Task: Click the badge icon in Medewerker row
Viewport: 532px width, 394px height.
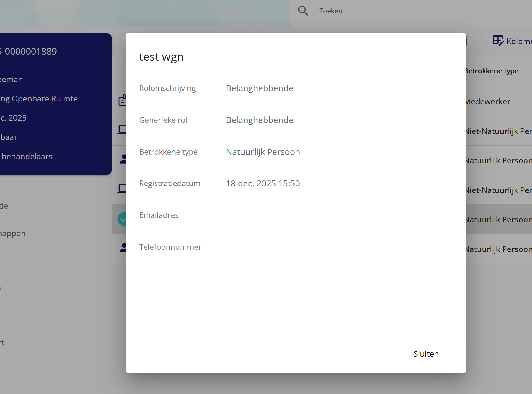Action: pyautogui.click(x=122, y=101)
